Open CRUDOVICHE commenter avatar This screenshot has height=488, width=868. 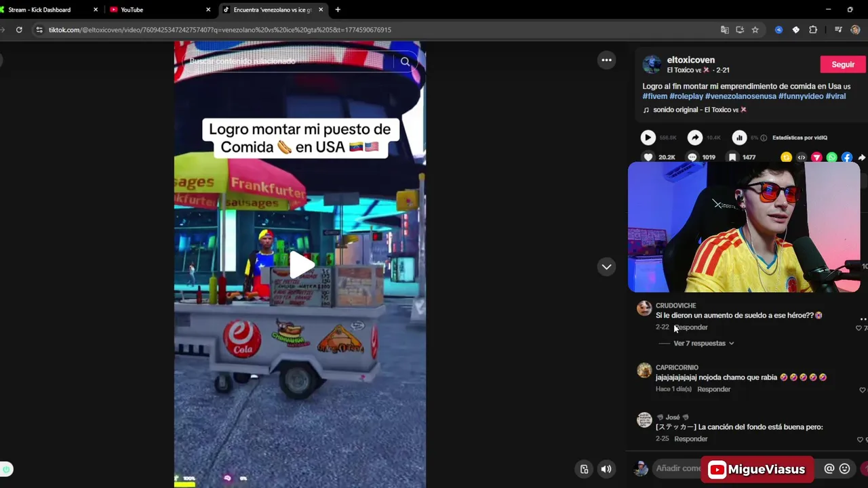tap(644, 308)
